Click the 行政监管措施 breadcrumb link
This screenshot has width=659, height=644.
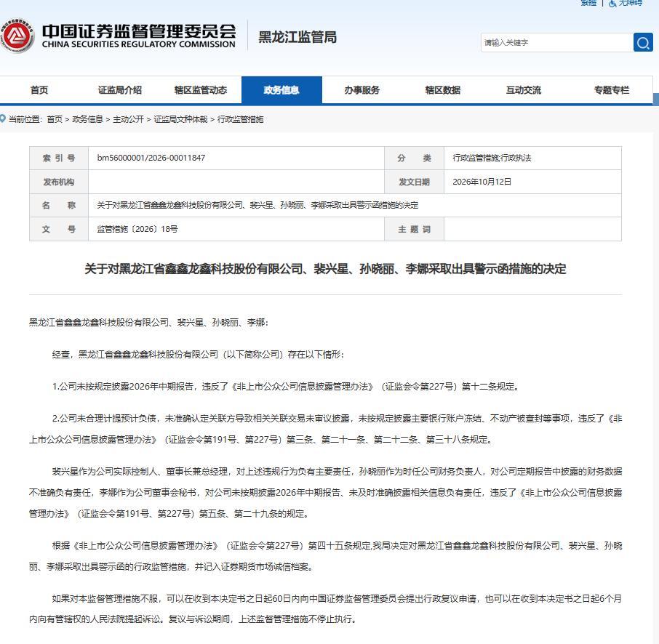(x=240, y=119)
